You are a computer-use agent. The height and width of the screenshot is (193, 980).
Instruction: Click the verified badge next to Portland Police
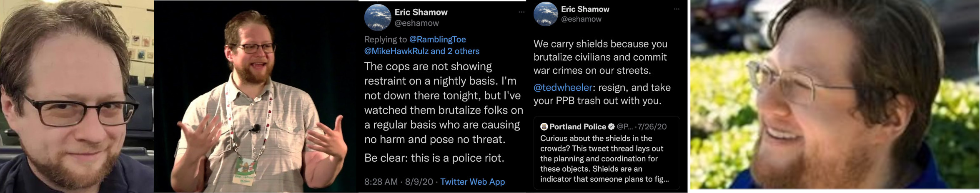click(x=612, y=126)
